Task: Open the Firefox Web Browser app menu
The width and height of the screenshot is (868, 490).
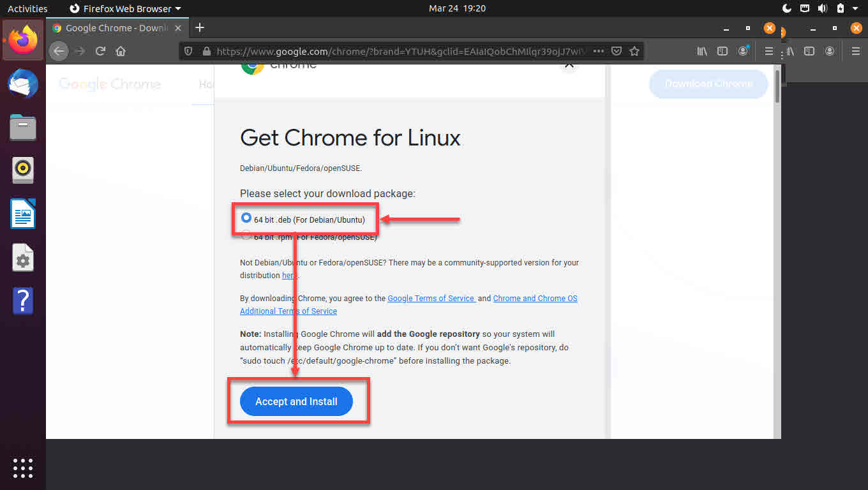Action: click(124, 8)
